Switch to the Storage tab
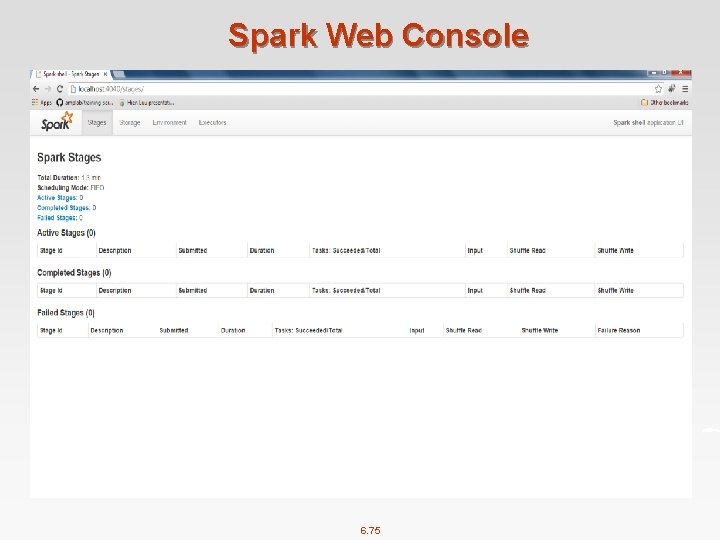Image resolution: width=720 pixels, height=540 pixels. tap(129, 123)
